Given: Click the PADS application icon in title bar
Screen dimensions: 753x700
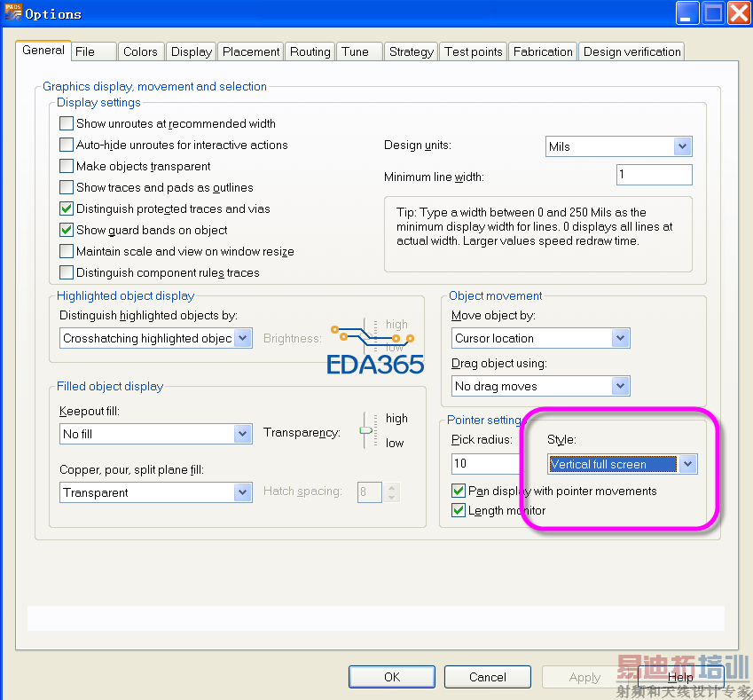Looking at the screenshot, I should click(13, 12).
